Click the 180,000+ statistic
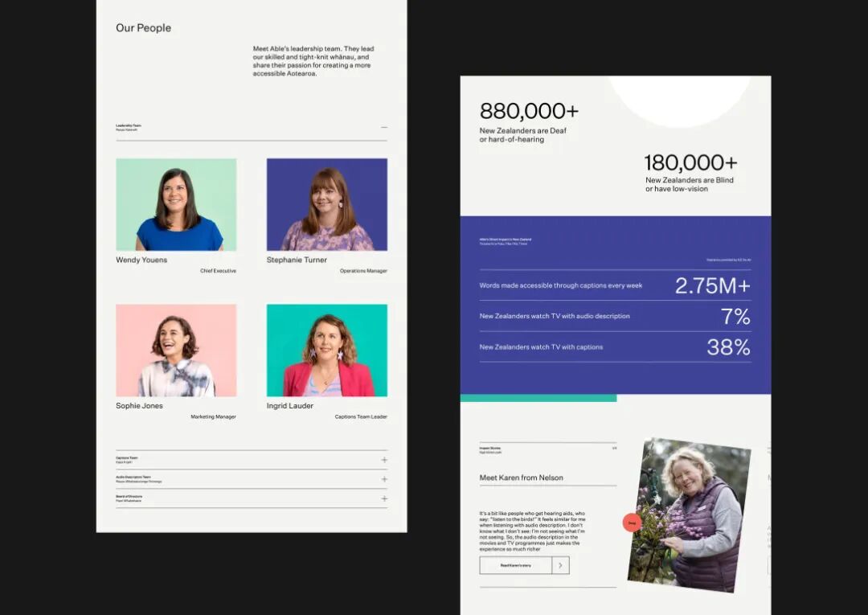The width and height of the screenshot is (868, 615). click(x=690, y=162)
